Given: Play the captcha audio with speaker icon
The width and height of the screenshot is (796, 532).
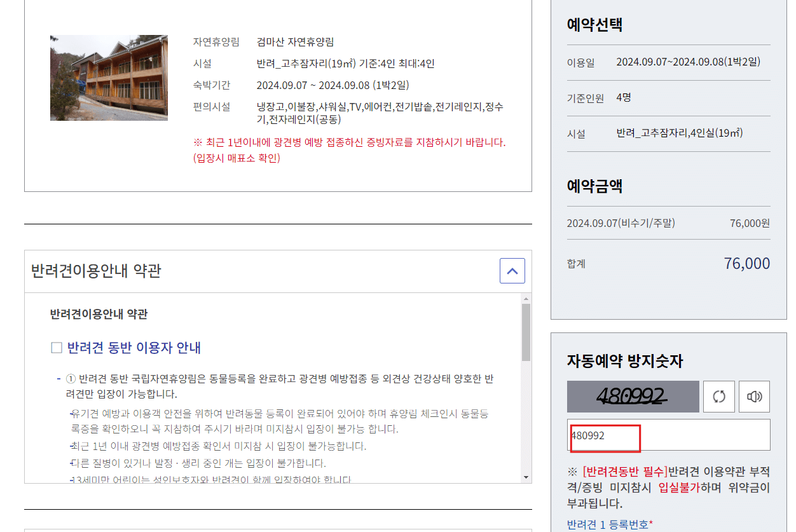Looking at the screenshot, I should pos(754,397).
